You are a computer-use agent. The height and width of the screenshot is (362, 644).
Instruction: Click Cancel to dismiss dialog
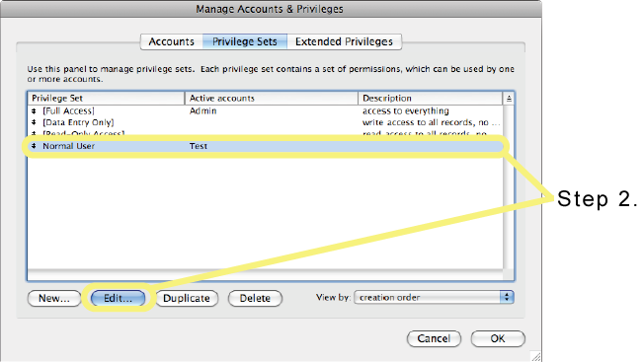pyautogui.click(x=434, y=338)
